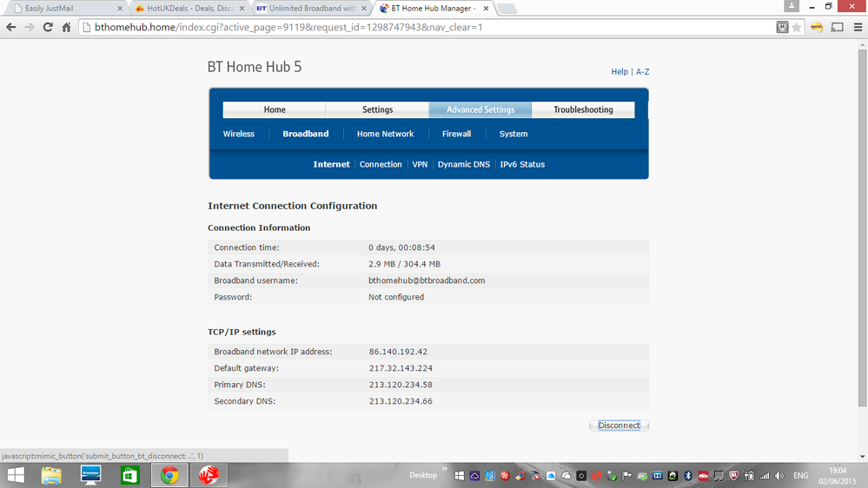
Task: Open the Connection broadband page
Action: tap(381, 164)
